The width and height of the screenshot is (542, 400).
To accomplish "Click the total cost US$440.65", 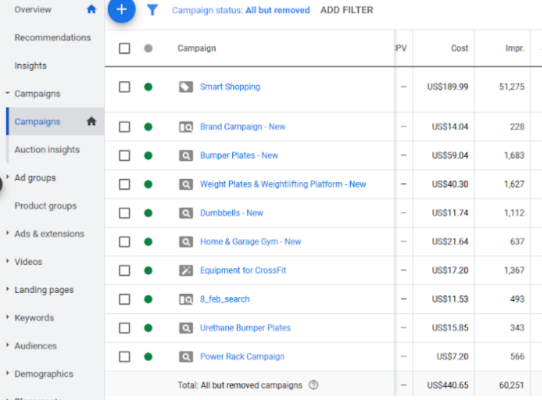I will 448,385.
